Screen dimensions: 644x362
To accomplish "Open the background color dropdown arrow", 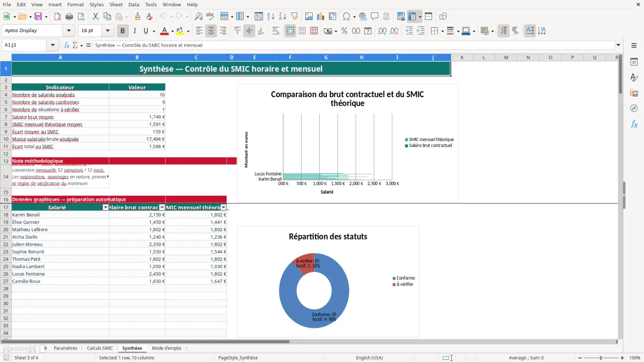I will tap(188, 31).
